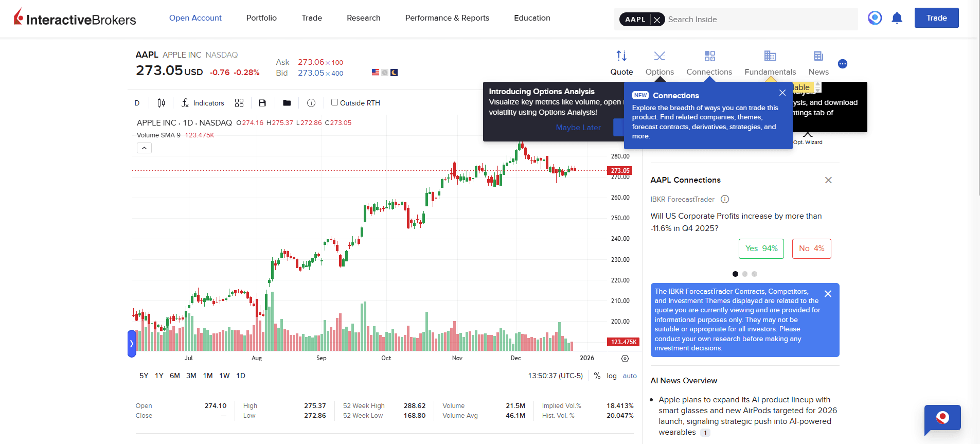Viewport: 980px width, 444px height.
Task: Set chart range to 1M
Action: point(208,376)
